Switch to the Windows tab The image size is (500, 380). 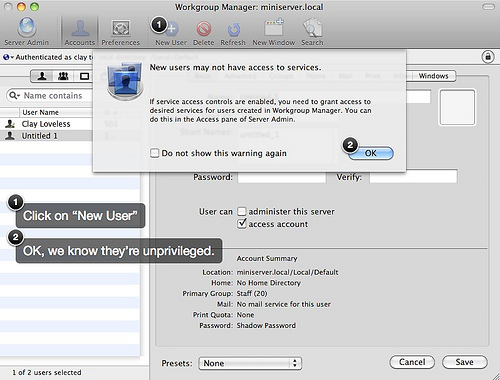433,76
